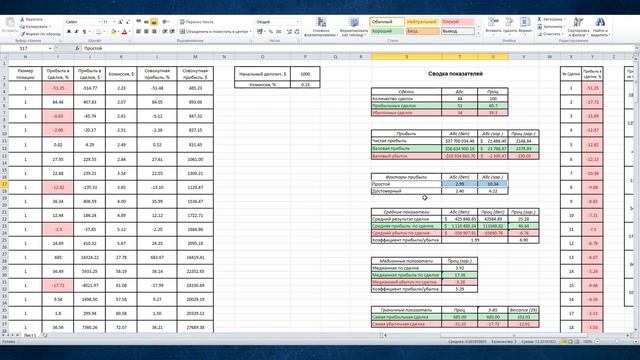Select column M header

[x=195, y=57]
